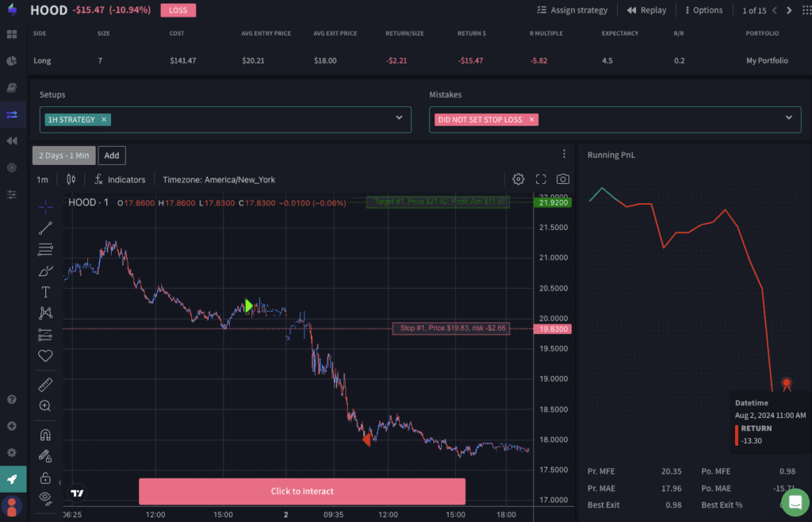Open the candlestick chart type selector

point(71,179)
